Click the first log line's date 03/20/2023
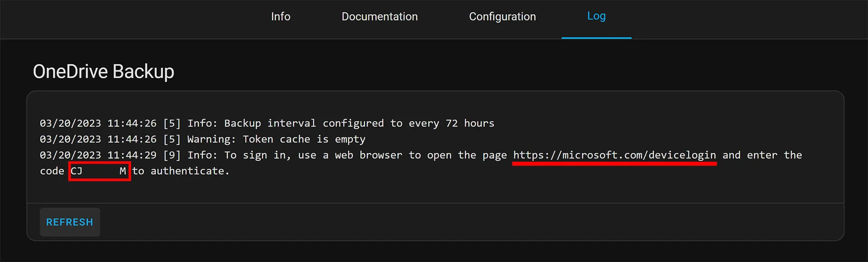Viewport: 868px width, 262px height. (x=70, y=123)
